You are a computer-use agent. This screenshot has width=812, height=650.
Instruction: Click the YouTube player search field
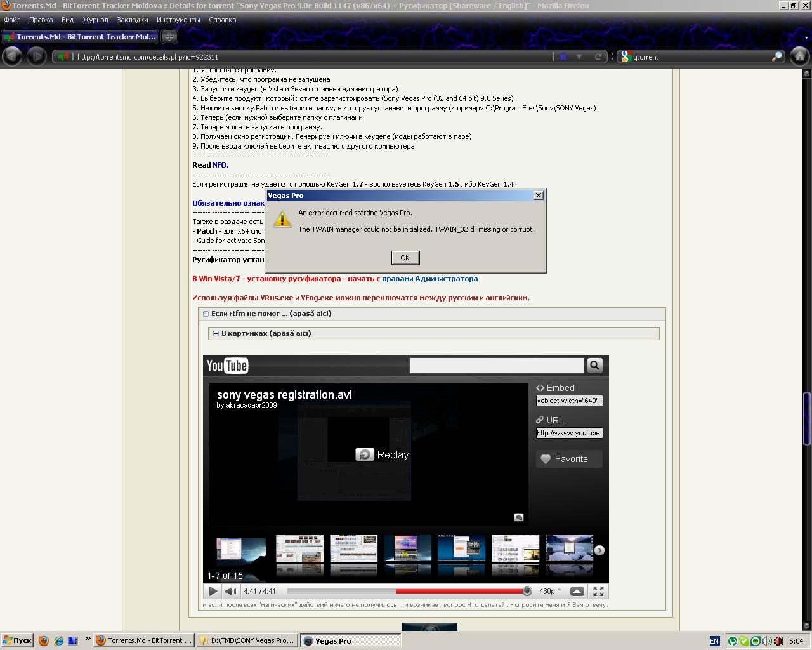(x=497, y=365)
